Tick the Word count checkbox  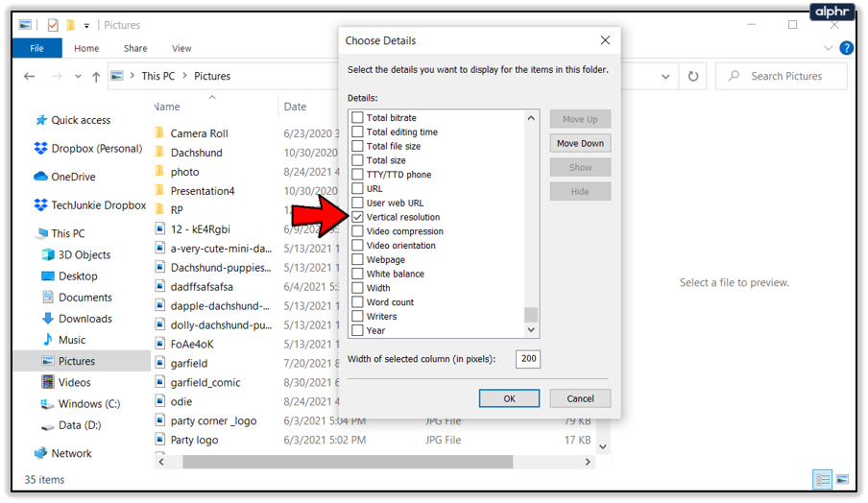click(x=357, y=302)
